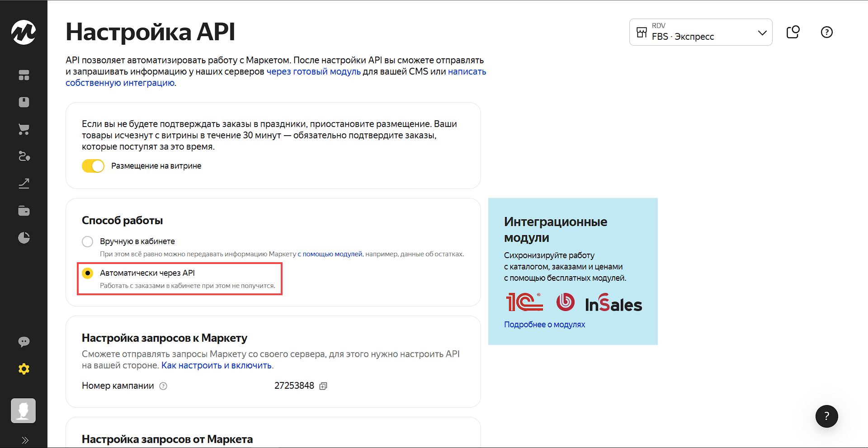Click the floating dark help button
The height and width of the screenshot is (448, 868).
tap(827, 416)
